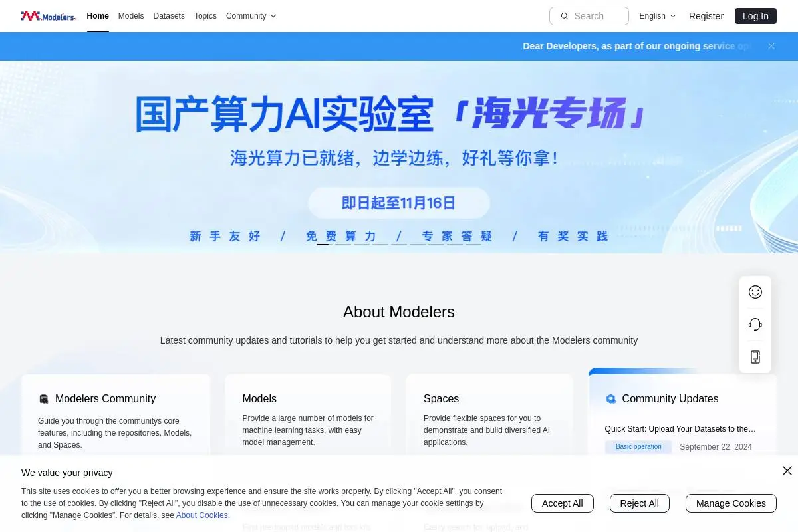This screenshot has width=798, height=532.
Task: Open the Datasets nav item
Action: coord(169,16)
